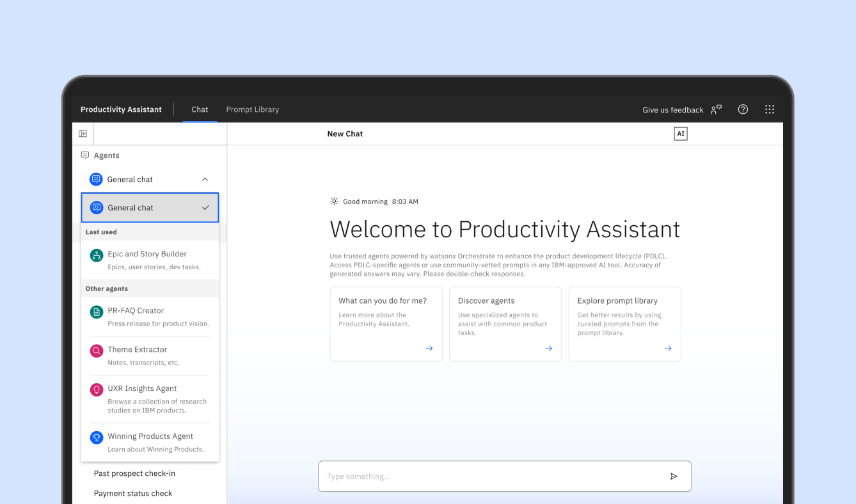Open Discover agents card
This screenshot has height=504, width=856.
[505, 324]
